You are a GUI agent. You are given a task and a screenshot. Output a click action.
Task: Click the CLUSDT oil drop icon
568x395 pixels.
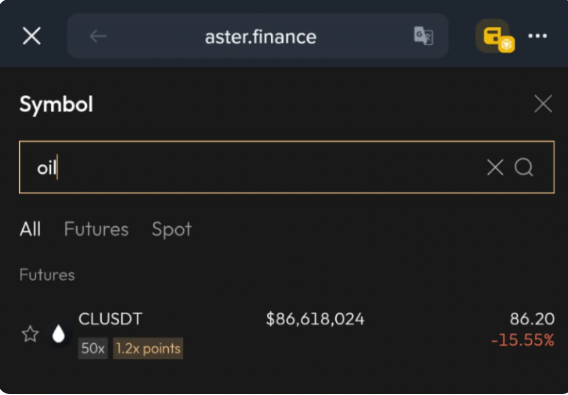[58, 334]
